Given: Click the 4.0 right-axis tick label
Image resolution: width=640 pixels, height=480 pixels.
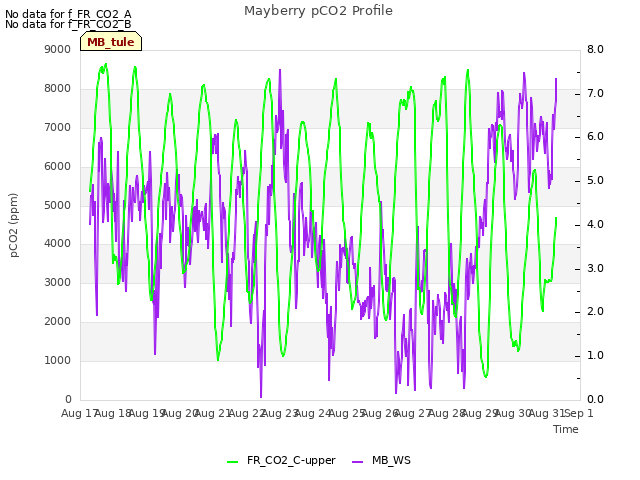Looking at the screenshot, I should (595, 224).
